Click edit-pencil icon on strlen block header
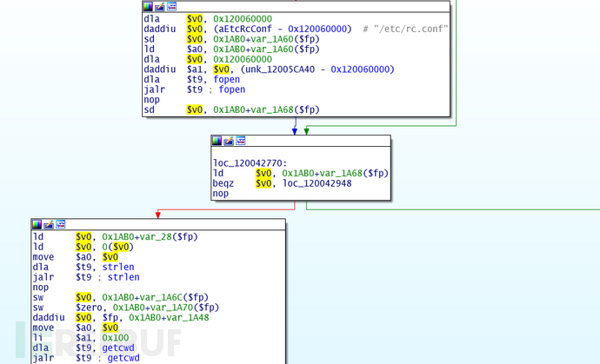Image resolution: width=600 pixels, height=364 pixels. click(49, 224)
